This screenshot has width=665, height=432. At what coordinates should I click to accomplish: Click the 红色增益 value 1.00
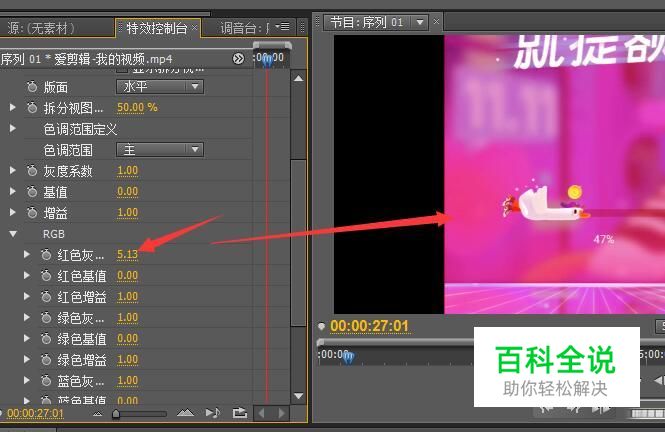[127, 296]
